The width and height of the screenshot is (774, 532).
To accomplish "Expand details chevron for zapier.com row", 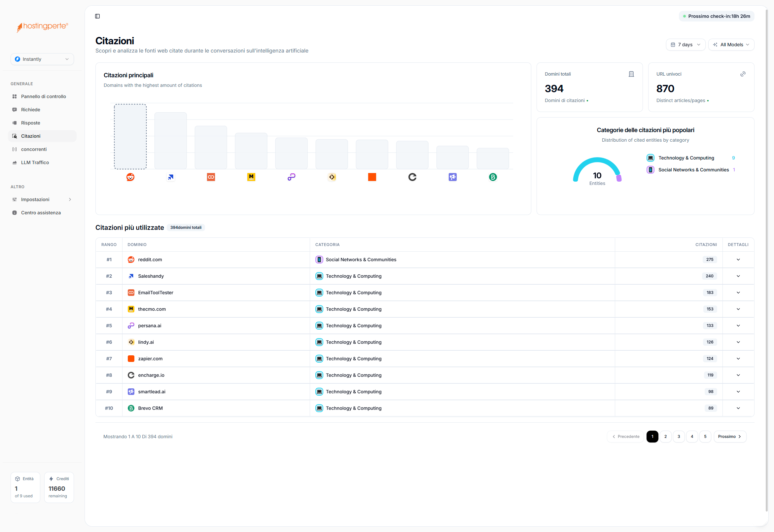I will 738,359.
